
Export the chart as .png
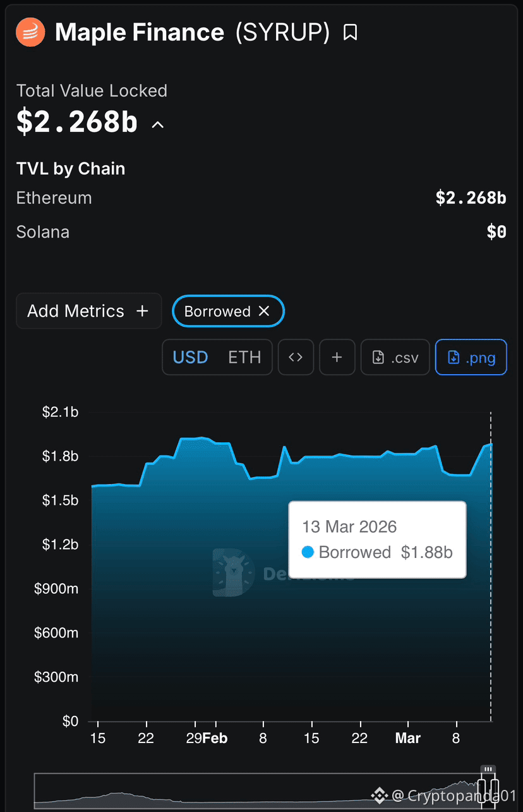coord(471,357)
